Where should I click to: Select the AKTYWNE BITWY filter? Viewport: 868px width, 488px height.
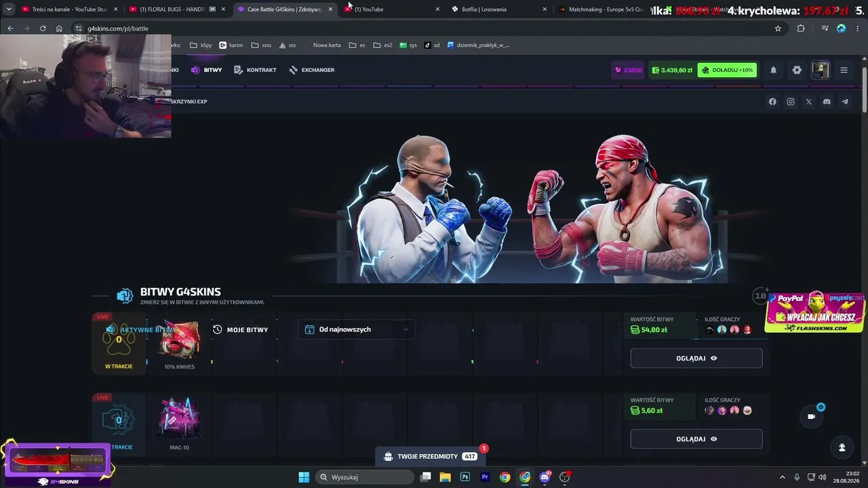pos(141,329)
